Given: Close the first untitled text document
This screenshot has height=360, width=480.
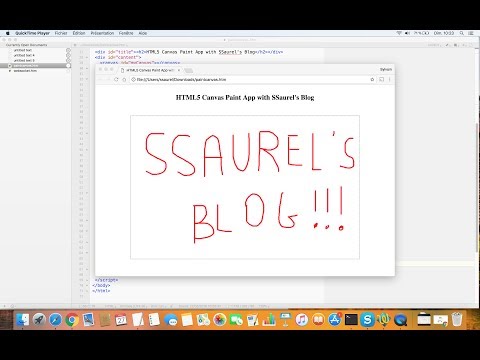Looking at the screenshot, I should 68,50.
